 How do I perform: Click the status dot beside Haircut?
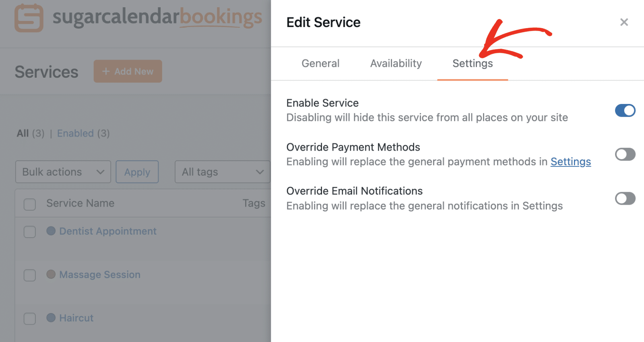tap(51, 318)
